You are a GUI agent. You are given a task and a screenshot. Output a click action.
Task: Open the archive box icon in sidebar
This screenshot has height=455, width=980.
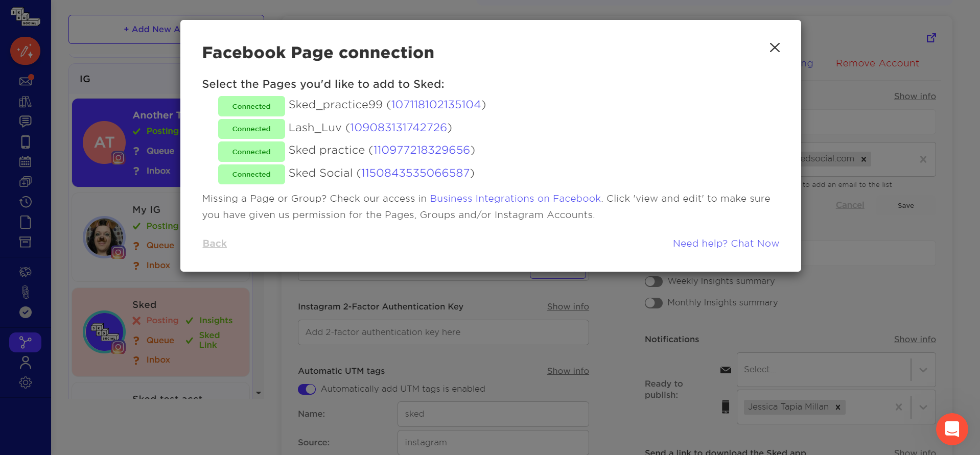(x=25, y=242)
